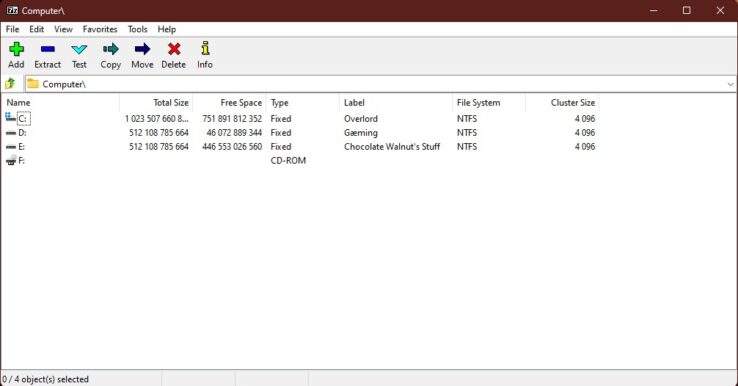The image size is (738, 386).
Task: Open the Favorites menu
Action: (100, 29)
